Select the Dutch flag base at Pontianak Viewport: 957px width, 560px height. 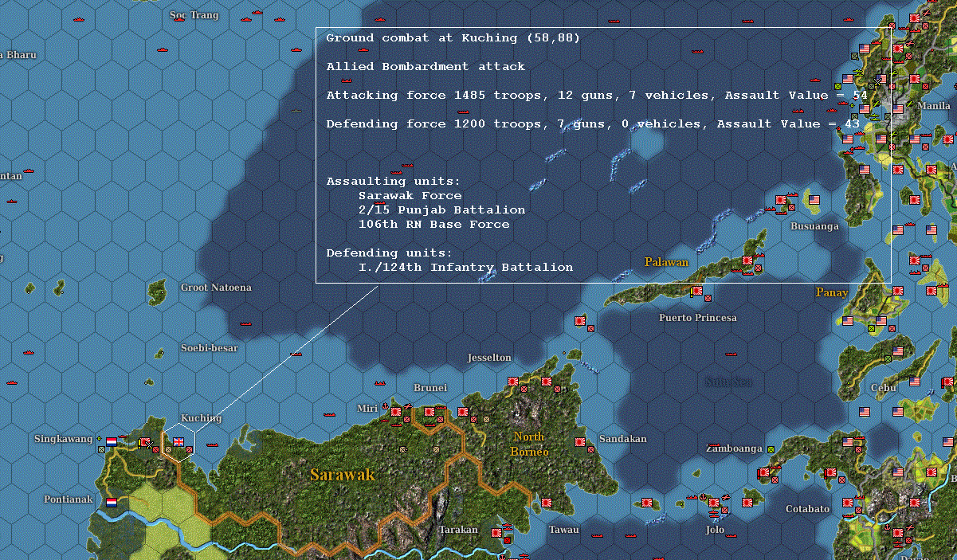[x=112, y=501]
